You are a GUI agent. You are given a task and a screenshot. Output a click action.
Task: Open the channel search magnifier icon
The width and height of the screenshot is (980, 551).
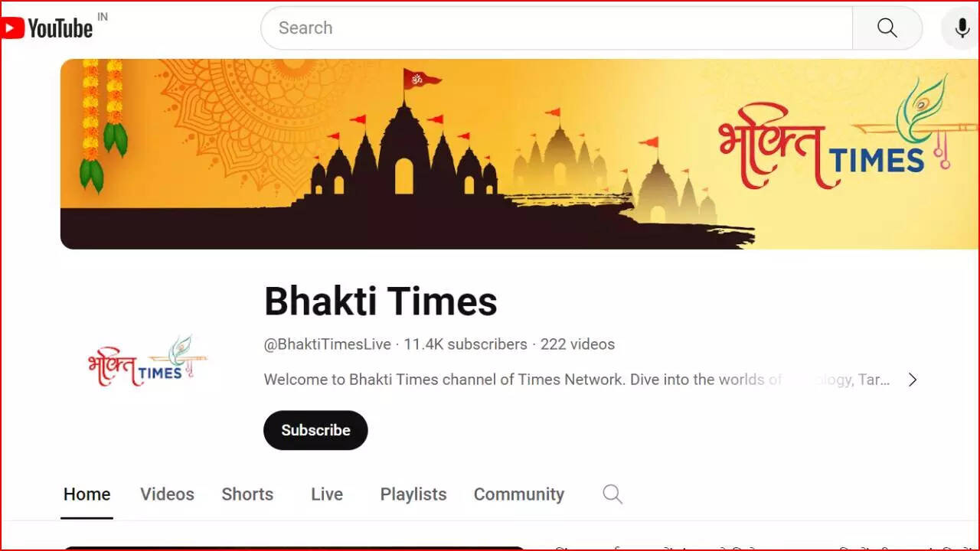pyautogui.click(x=612, y=494)
